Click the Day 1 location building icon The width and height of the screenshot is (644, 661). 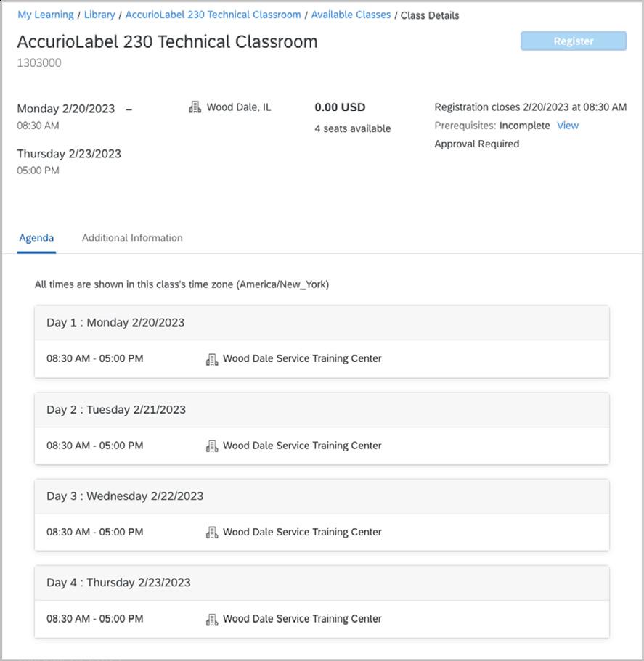pyautogui.click(x=212, y=359)
